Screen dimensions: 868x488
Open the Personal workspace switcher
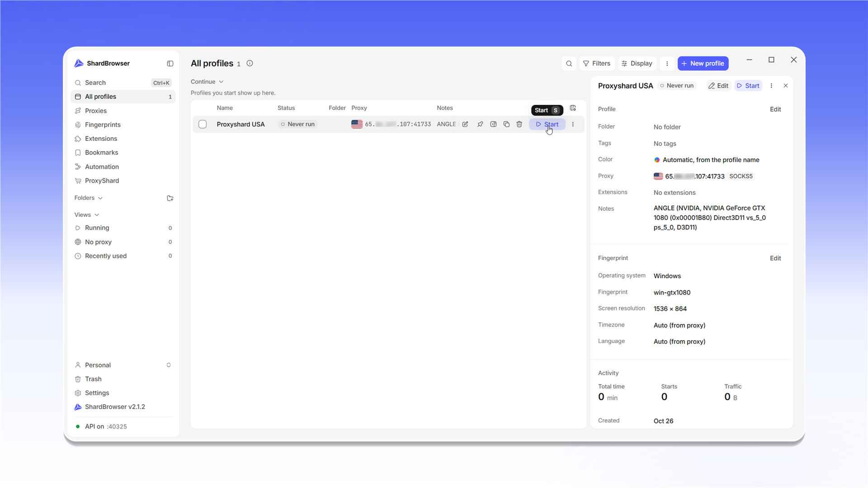(123, 365)
